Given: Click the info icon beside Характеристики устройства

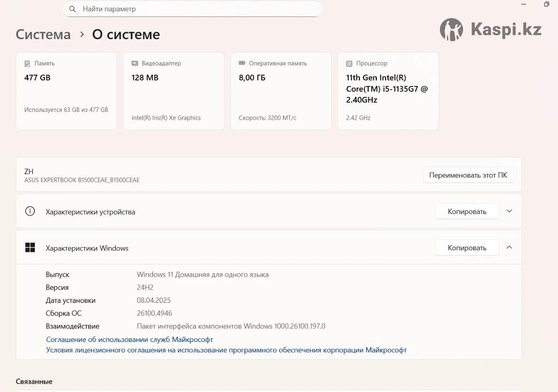Looking at the screenshot, I should pyautogui.click(x=30, y=211).
